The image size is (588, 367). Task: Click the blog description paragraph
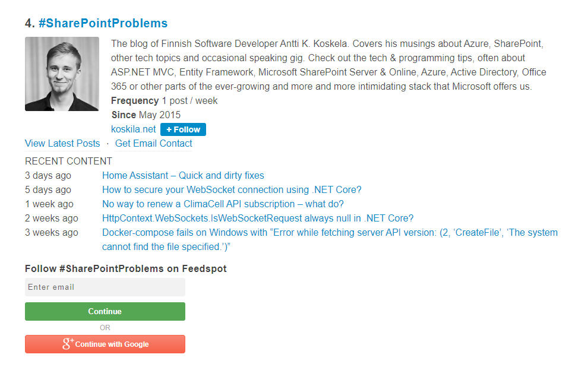pyautogui.click(x=328, y=65)
